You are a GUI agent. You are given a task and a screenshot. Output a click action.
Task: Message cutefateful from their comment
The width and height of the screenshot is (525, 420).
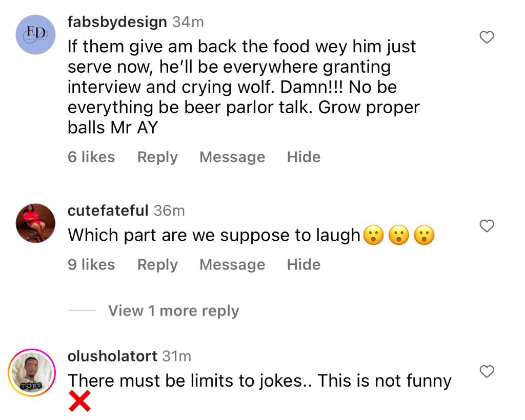pyautogui.click(x=232, y=265)
